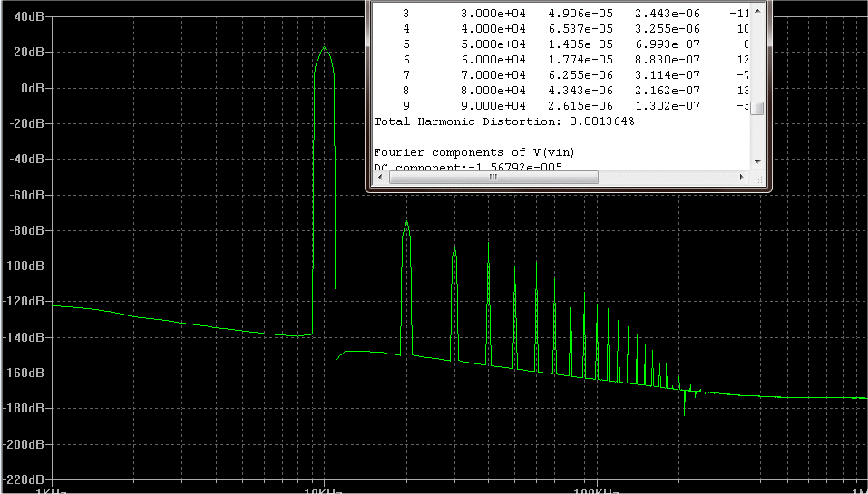Click Fourier component 4.906e-05 for harmonic 3
The height and width of the screenshot is (494, 868).
(x=580, y=13)
